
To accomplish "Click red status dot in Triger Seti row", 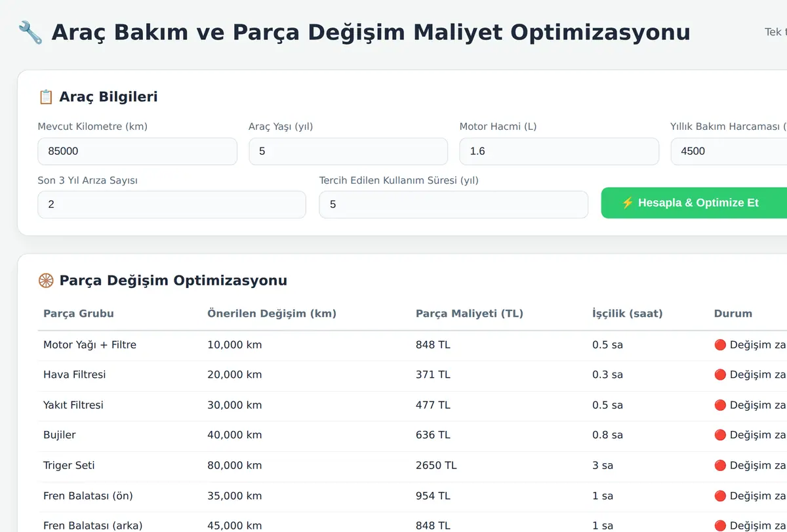I will tap(720, 466).
